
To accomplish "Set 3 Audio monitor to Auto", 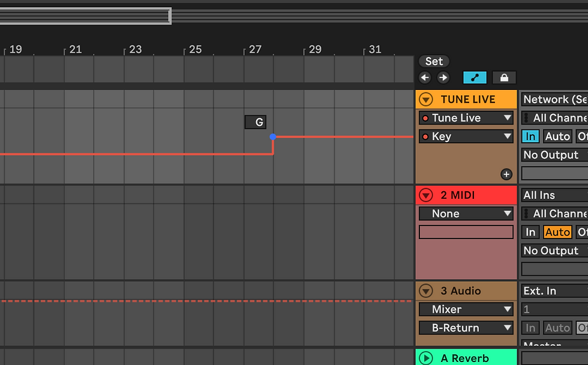I will 557,328.
